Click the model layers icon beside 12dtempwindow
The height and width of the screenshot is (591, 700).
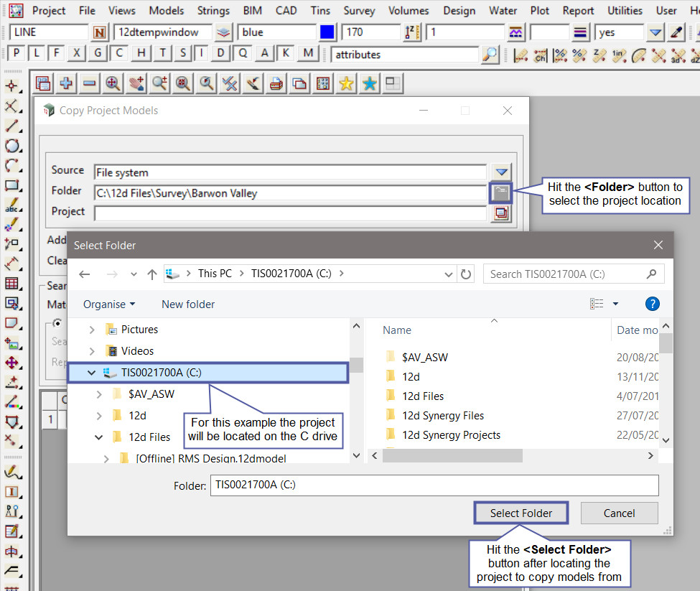pyautogui.click(x=224, y=32)
